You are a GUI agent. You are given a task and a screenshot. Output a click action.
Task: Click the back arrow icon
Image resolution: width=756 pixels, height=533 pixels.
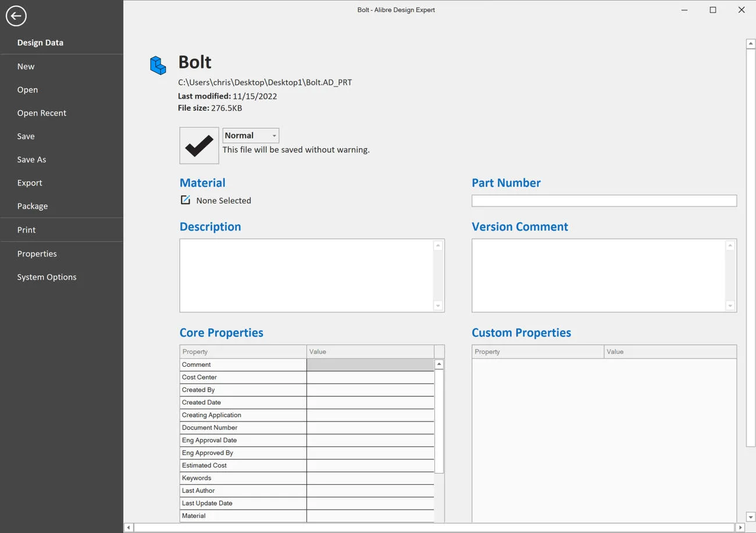pos(16,16)
